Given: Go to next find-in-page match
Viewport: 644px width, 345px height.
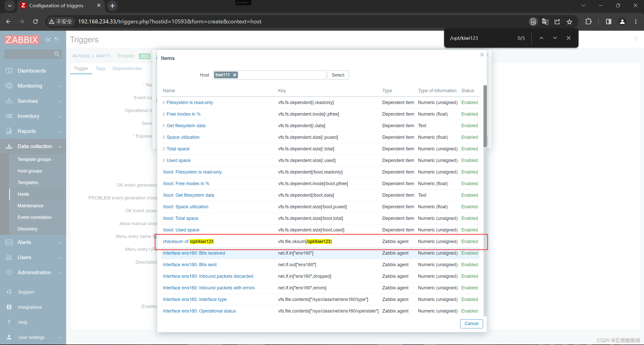Looking at the screenshot, I should [555, 38].
